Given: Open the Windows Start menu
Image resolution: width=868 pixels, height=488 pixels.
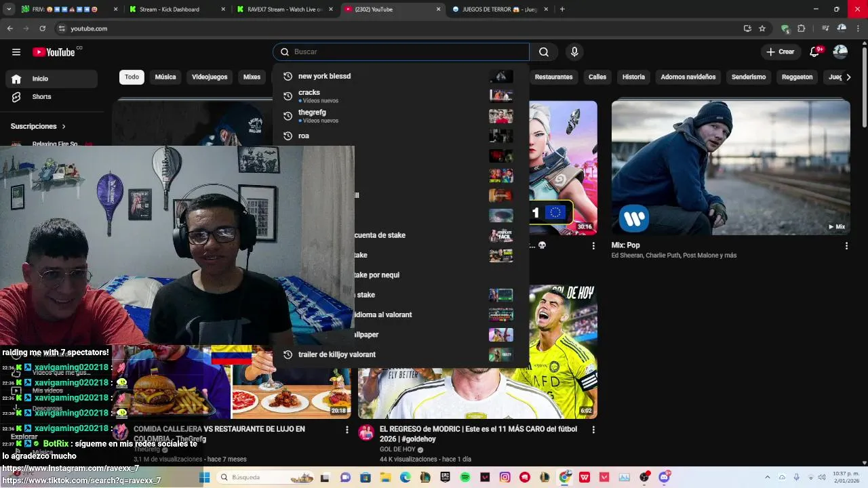Looking at the screenshot, I should tap(205, 477).
